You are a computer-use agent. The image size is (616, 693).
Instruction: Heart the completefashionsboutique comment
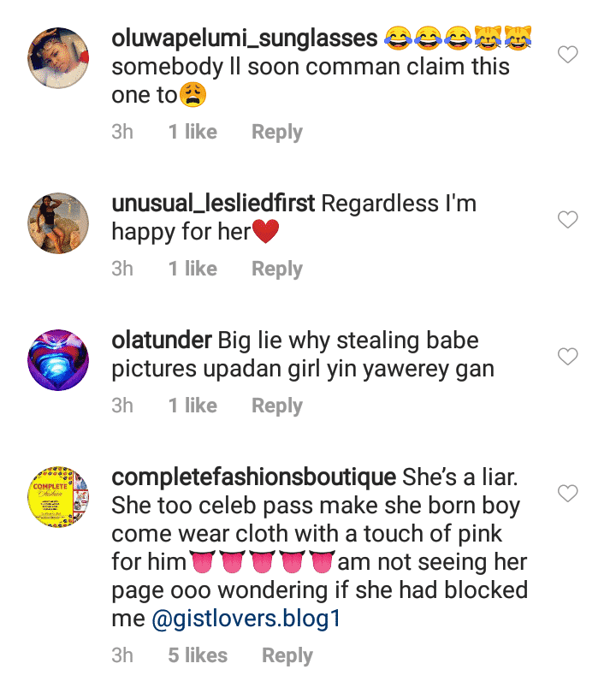point(567,493)
